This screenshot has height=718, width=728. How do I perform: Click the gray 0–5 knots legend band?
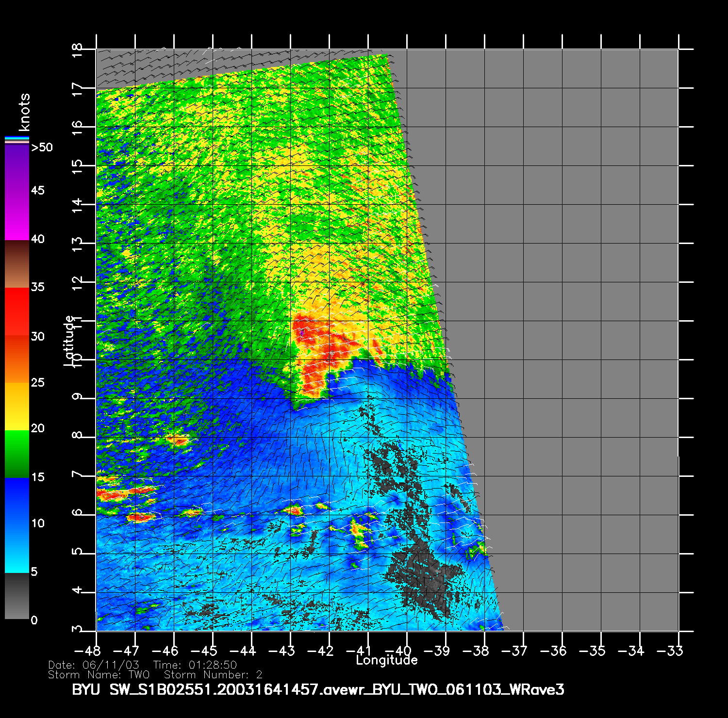(17, 596)
